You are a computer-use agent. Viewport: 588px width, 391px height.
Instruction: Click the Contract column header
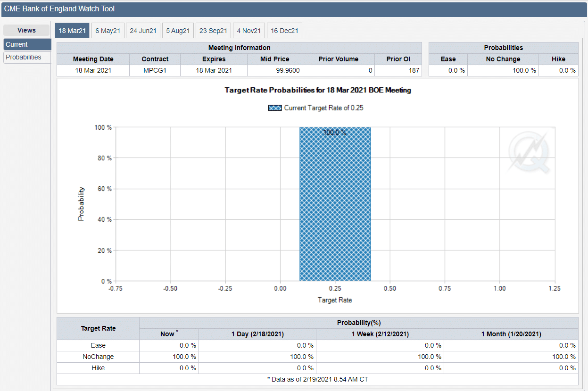point(155,59)
